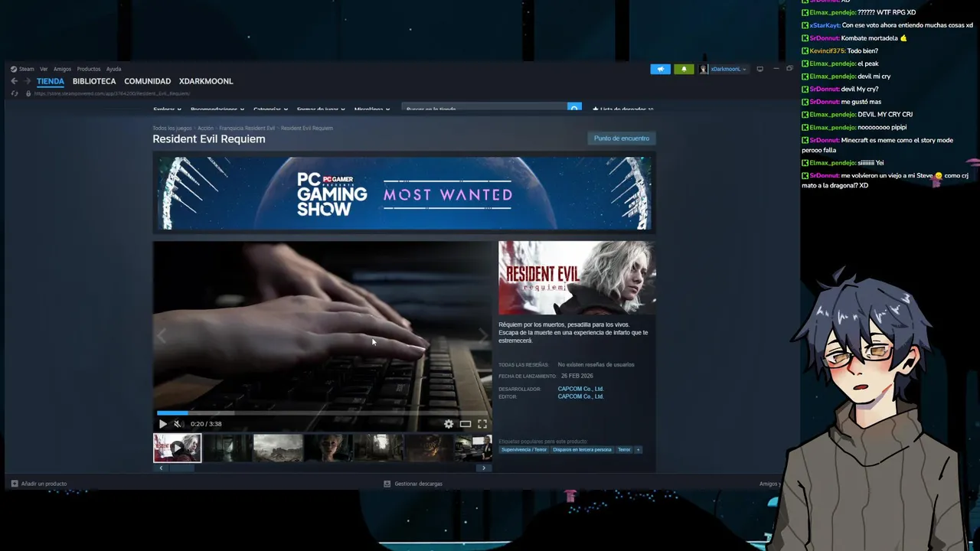Image resolution: width=980 pixels, height=551 pixels.
Task: Open the Ayuda menu
Action: pyautogui.click(x=113, y=69)
